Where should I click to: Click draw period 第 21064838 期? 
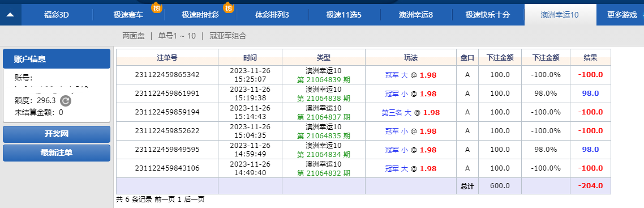tap(324, 98)
